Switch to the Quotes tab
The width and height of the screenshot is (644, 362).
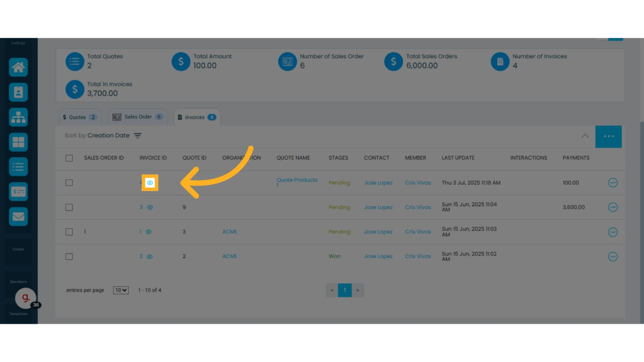[80, 117]
